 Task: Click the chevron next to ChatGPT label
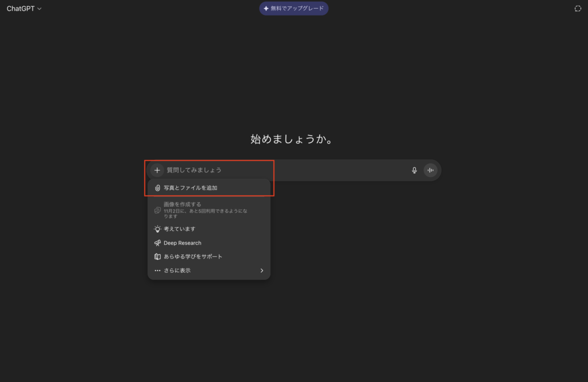pos(39,9)
